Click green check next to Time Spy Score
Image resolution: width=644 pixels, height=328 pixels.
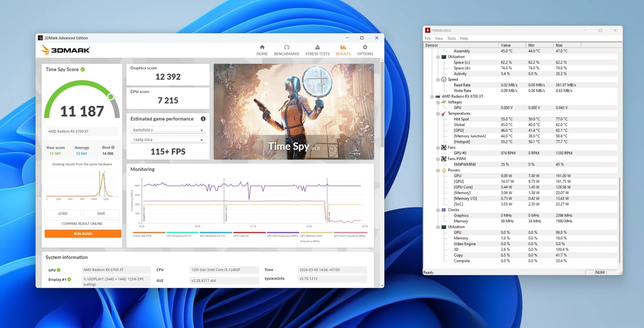83,69
